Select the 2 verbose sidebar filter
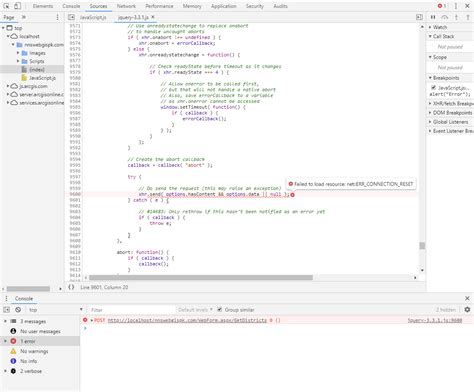This screenshot has width=474, height=392. pyautogui.click(x=31, y=371)
